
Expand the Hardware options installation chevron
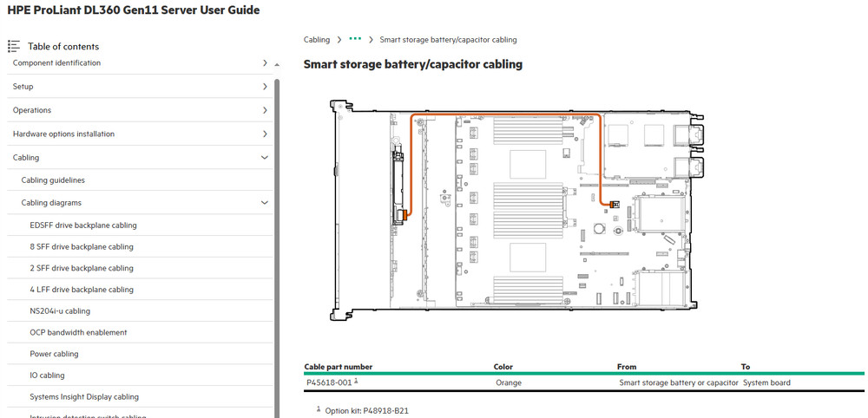point(265,134)
